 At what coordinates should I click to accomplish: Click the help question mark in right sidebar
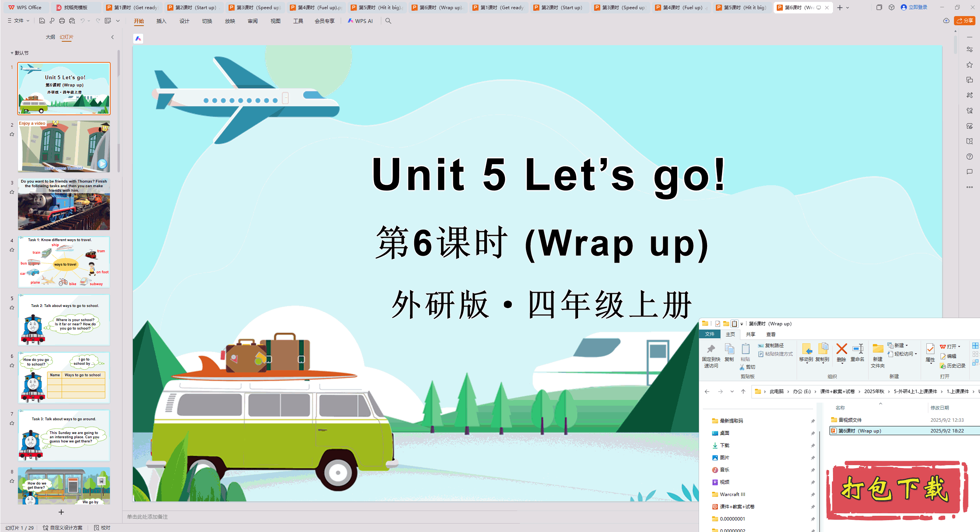969,157
